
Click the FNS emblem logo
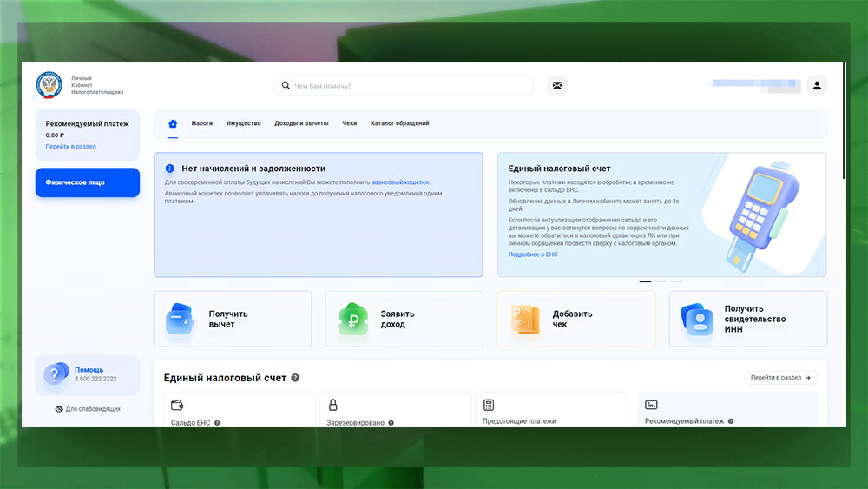point(49,85)
